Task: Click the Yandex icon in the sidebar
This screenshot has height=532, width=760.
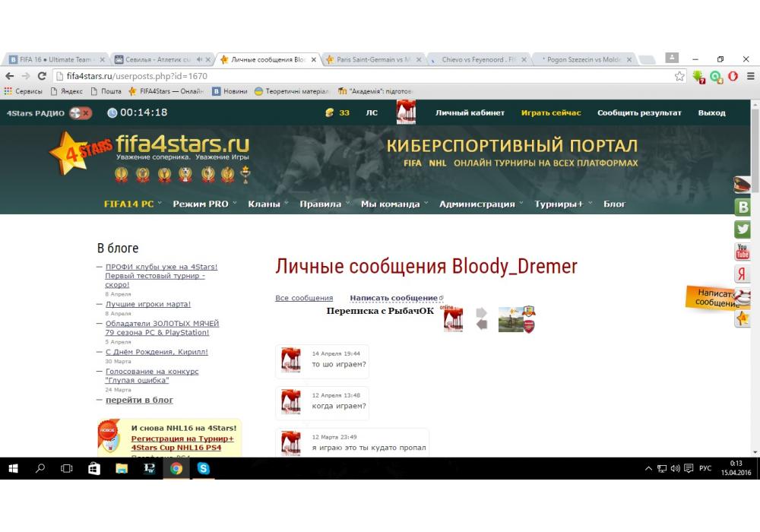Action: pos(743,274)
